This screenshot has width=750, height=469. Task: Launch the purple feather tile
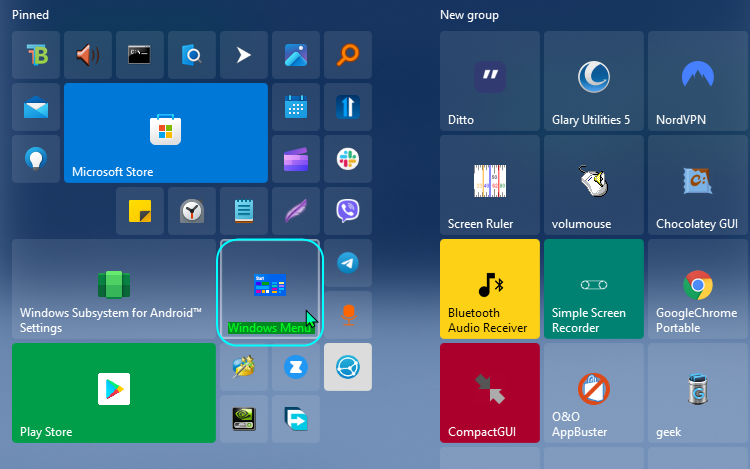(x=296, y=211)
